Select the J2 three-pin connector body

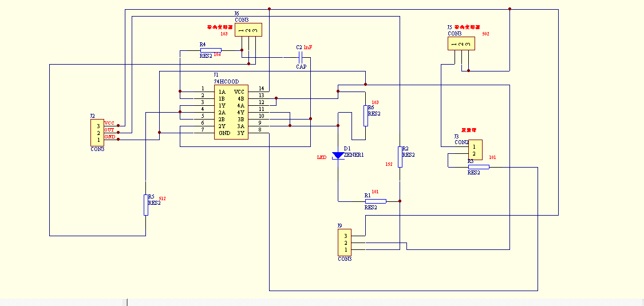pyautogui.click(x=98, y=133)
